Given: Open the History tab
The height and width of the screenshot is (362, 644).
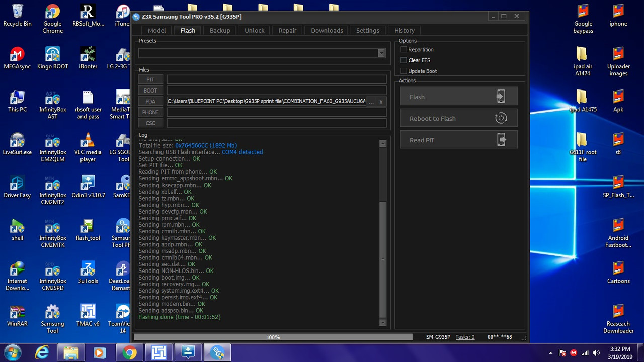Looking at the screenshot, I should [x=405, y=30].
